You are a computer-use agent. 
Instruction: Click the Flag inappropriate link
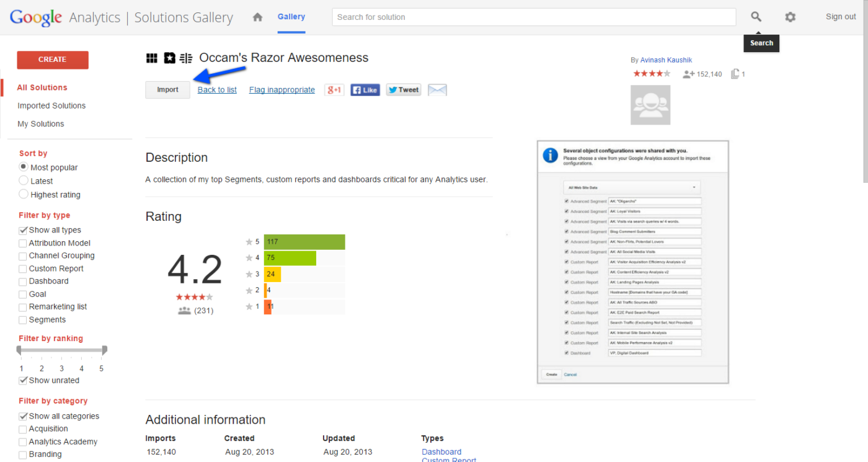(282, 90)
